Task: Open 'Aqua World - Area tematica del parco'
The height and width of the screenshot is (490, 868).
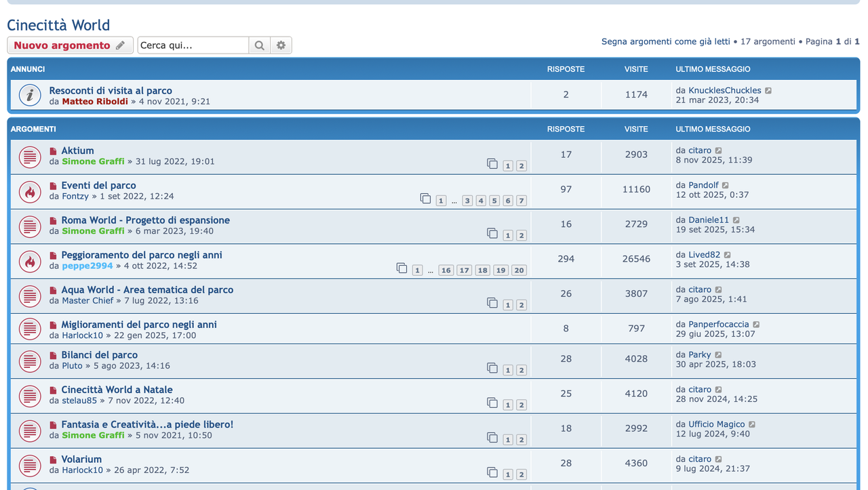Action: coord(147,290)
